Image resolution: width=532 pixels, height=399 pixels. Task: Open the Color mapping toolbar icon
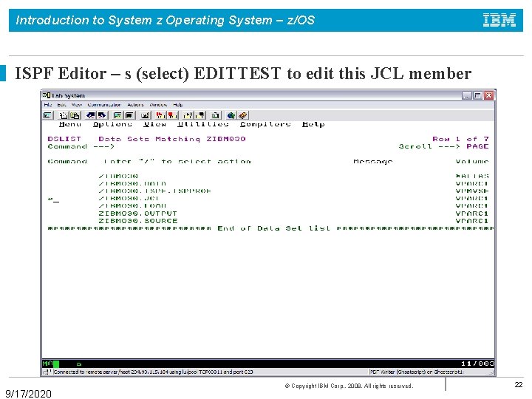[129, 115]
